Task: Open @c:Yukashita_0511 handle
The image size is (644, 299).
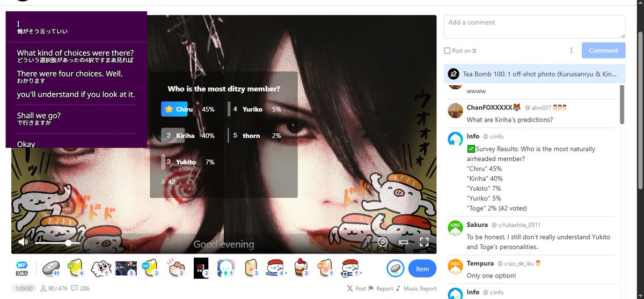Action: coord(517,225)
